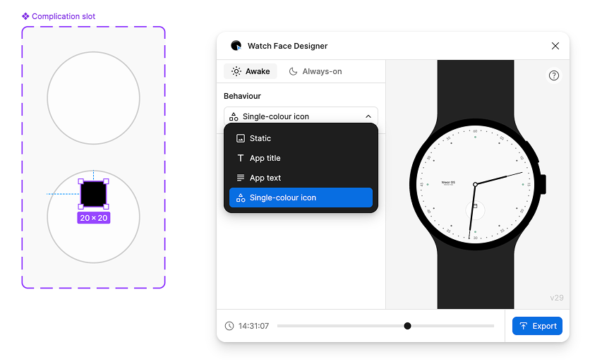Click the Export button
This screenshot has height=364, width=590.
pos(537,326)
